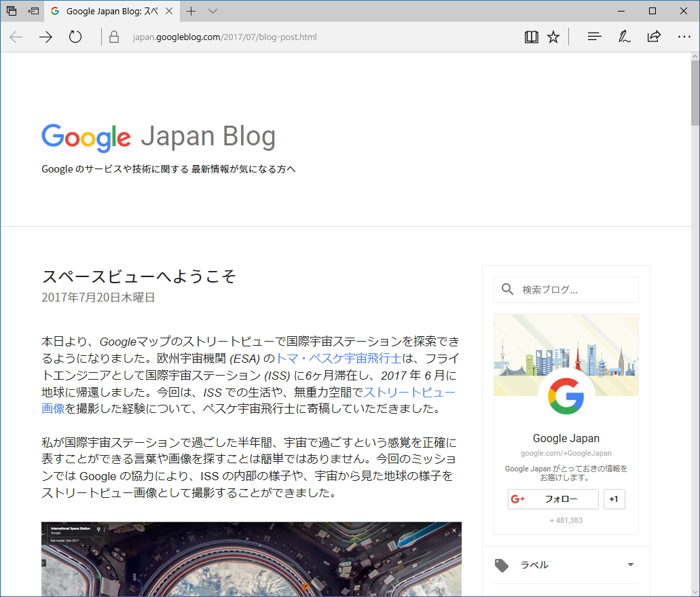Start a Web Note with pen icon

pos(624,36)
